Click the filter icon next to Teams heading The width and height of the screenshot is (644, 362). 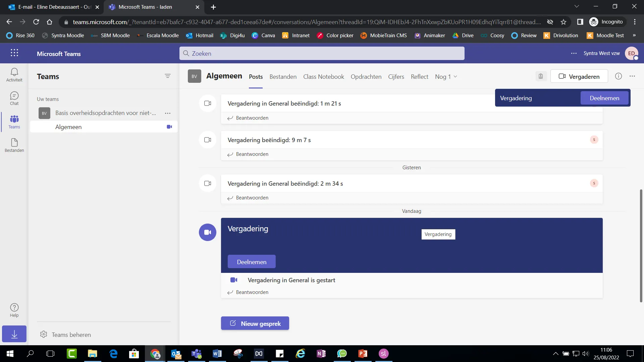168,76
